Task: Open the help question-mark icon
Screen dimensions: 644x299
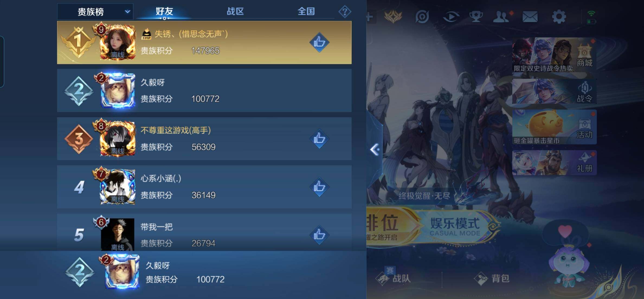Action: click(345, 12)
